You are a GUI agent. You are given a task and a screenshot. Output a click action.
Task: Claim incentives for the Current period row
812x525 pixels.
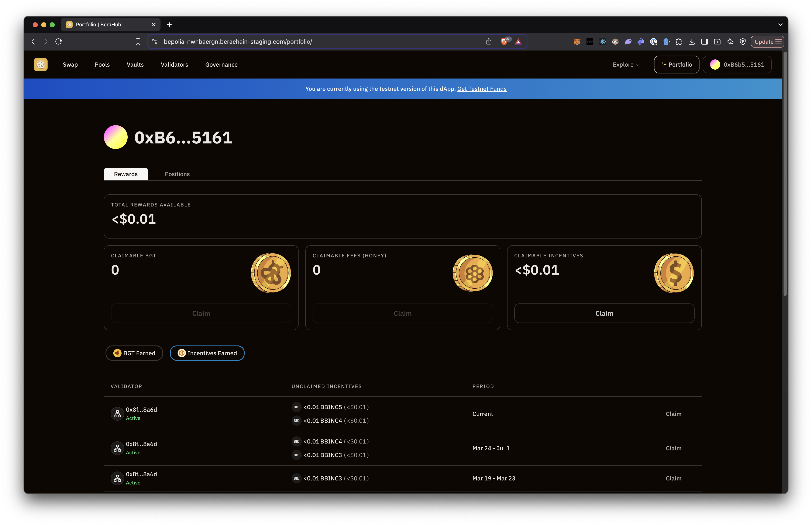pos(673,414)
